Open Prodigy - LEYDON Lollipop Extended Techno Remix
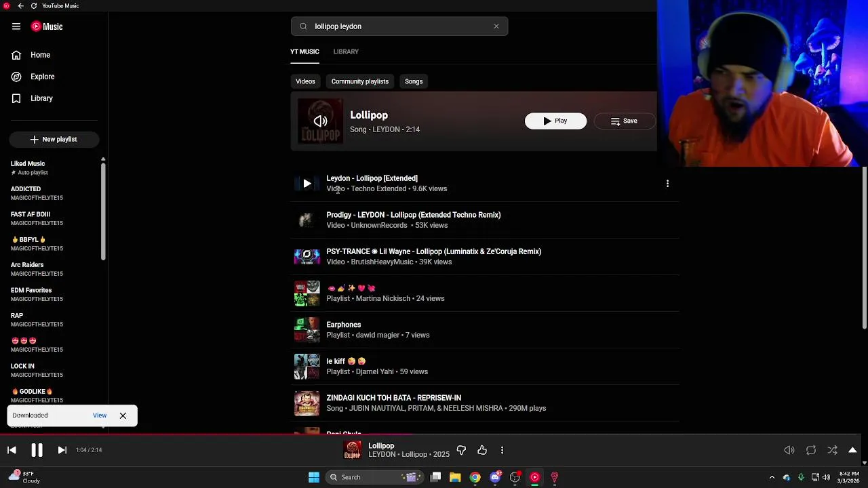The image size is (868, 488). pos(414,215)
